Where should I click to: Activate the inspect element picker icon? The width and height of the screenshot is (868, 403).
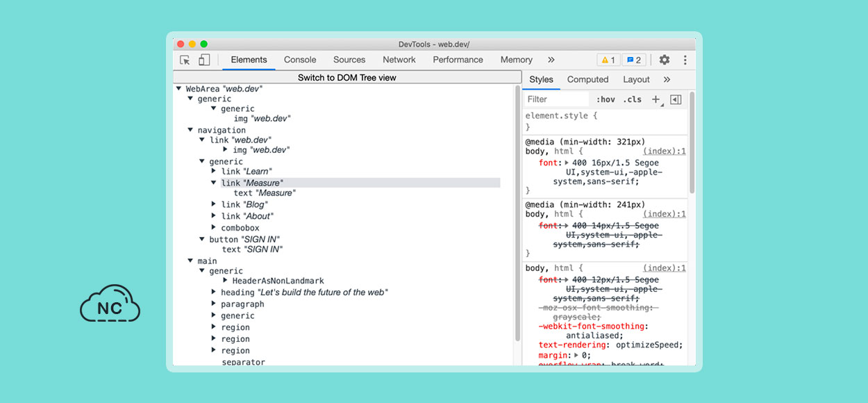coord(185,60)
